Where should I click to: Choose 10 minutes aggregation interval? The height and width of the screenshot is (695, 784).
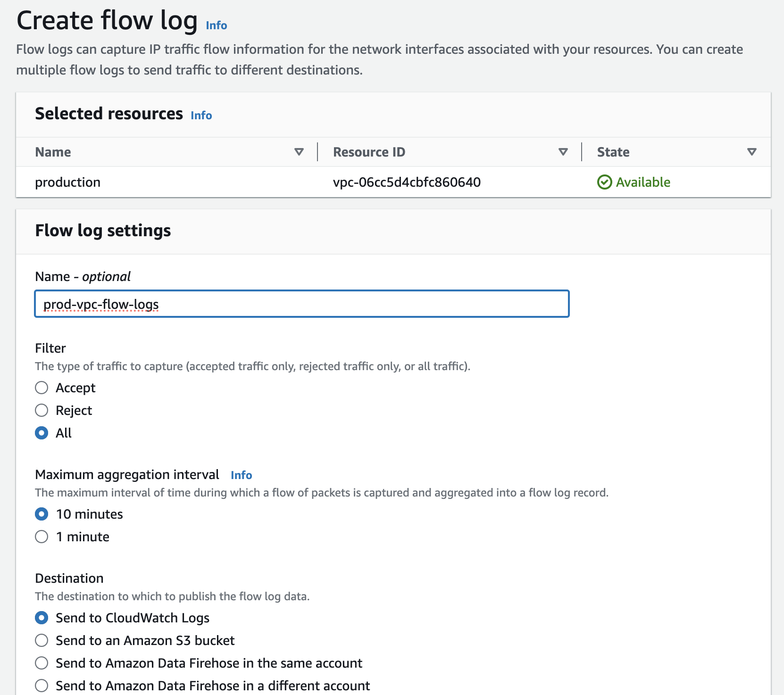point(42,514)
